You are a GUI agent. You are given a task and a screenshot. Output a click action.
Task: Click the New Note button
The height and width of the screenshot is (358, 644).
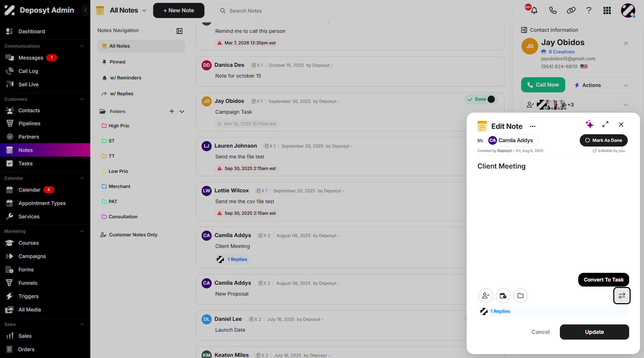[x=179, y=10]
